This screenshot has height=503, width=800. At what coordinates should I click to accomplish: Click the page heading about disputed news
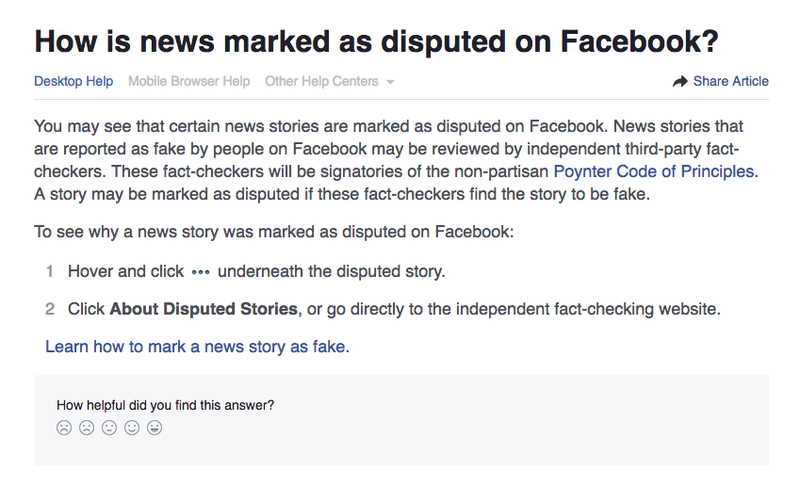coord(377,41)
